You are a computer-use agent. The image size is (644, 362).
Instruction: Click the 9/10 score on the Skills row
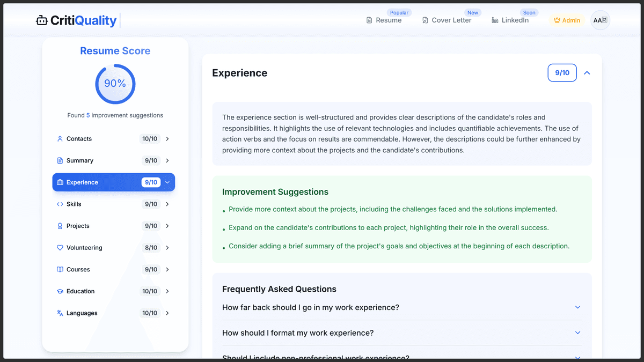151,204
